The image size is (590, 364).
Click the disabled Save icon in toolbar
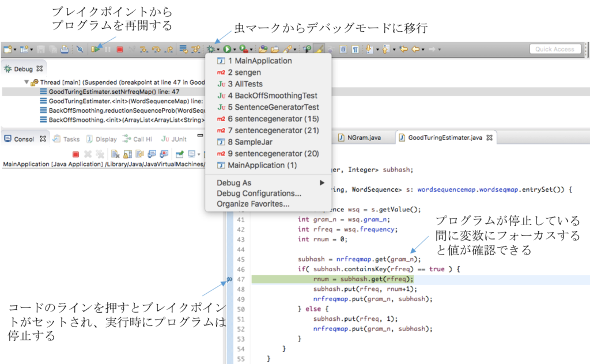click(41, 50)
